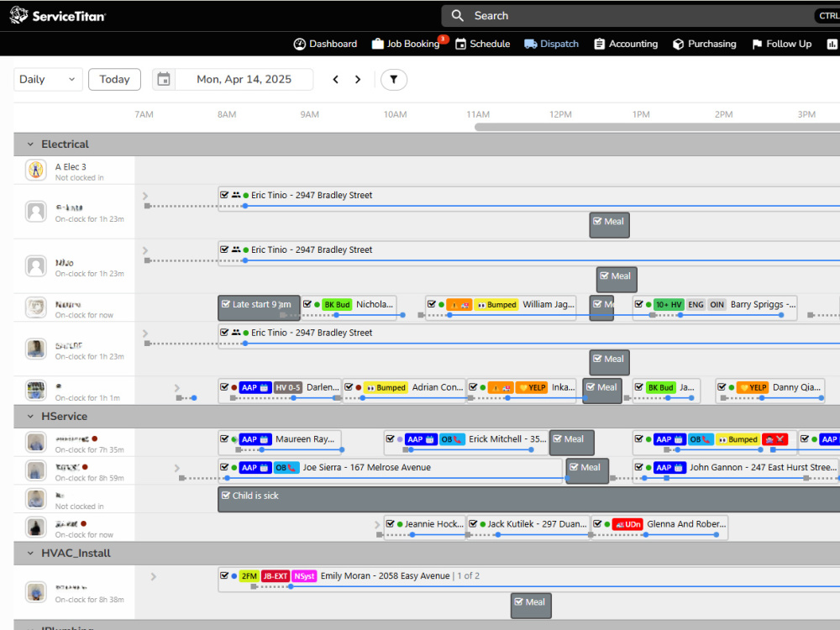Viewport: 840px width, 630px height.
Task: Toggle checkbox on Emily Moran job
Action: [x=224, y=576]
